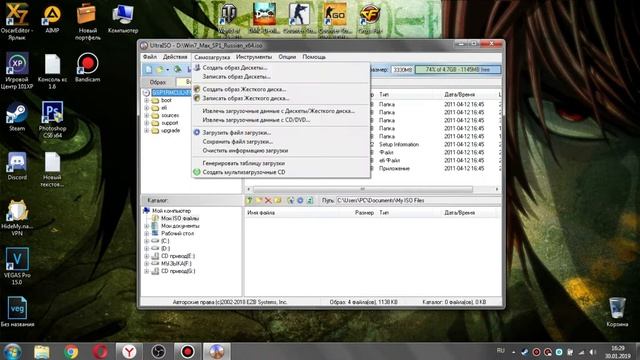Open the Помощь menu
The height and width of the screenshot is (360, 640).
pos(314,57)
